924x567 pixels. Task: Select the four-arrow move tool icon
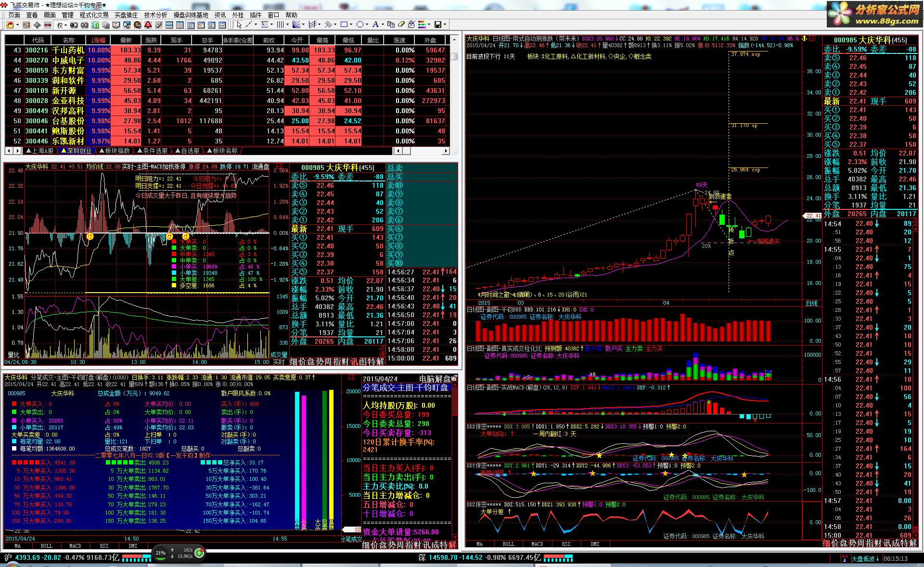click(x=37, y=25)
